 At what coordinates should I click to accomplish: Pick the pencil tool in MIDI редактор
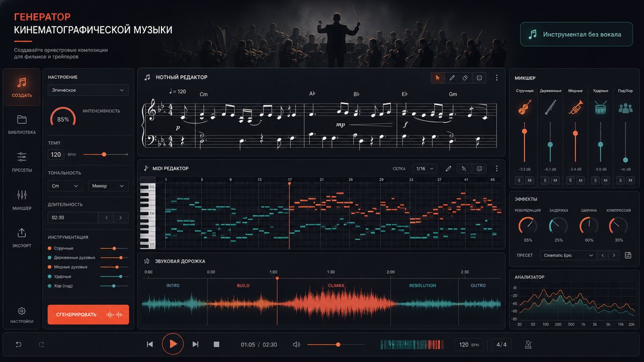pos(449,168)
